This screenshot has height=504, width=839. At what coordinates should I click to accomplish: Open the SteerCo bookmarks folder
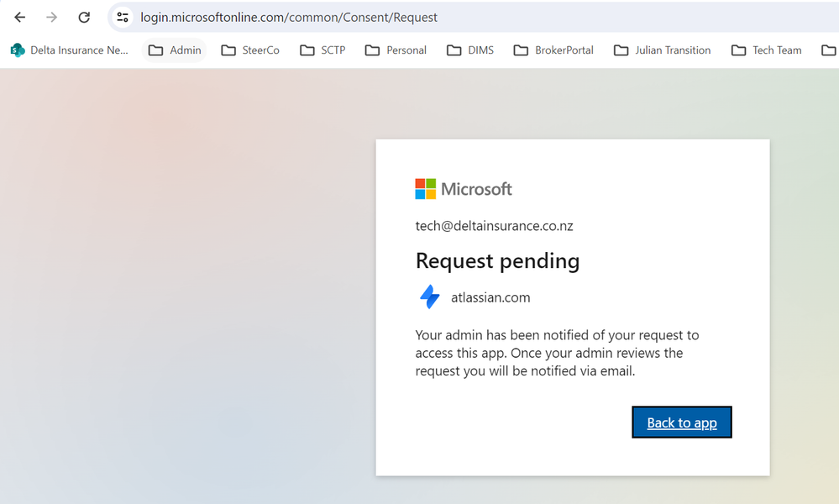(x=250, y=50)
